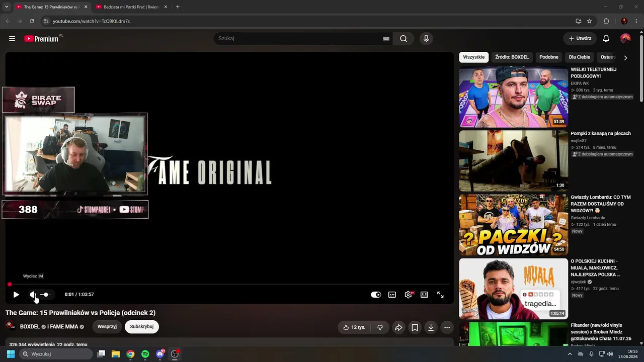644x362 pixels.
Task: Select the Podobne filter chip
Action: [x=549, y=57]
